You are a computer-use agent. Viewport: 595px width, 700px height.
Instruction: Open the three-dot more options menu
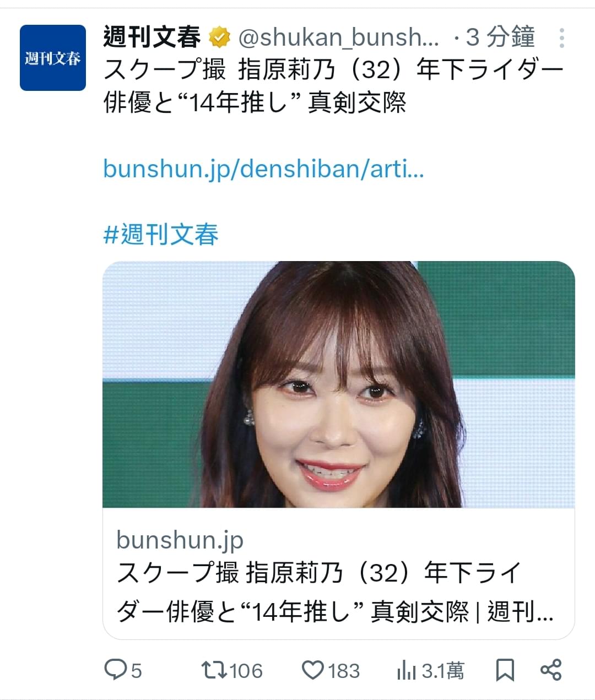pos(561,38)
